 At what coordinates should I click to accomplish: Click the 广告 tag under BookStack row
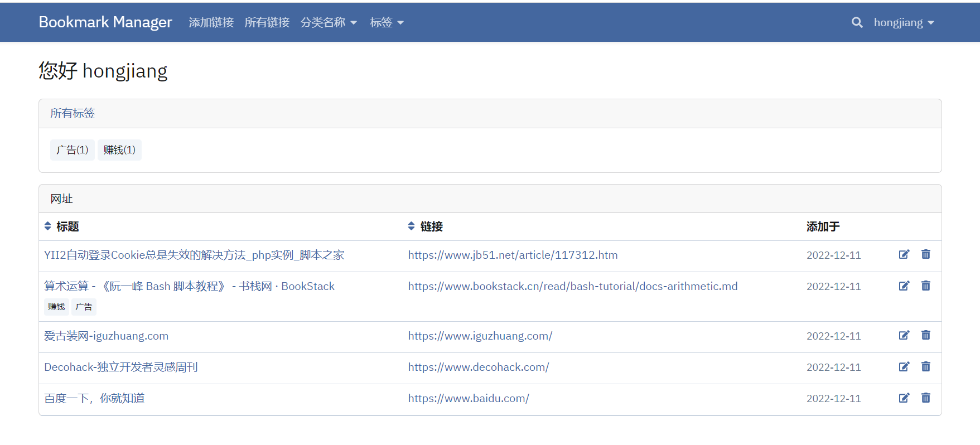[84, 307]
